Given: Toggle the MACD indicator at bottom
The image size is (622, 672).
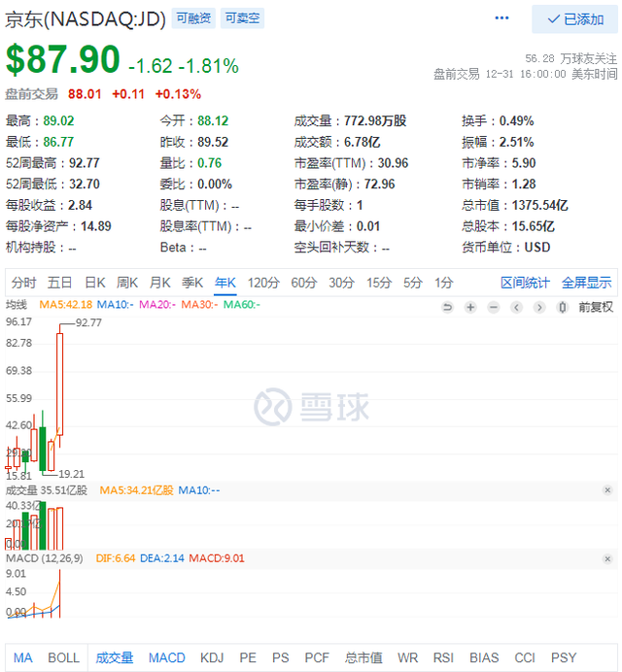Looking at the screenshot, I should click(166, 657).
